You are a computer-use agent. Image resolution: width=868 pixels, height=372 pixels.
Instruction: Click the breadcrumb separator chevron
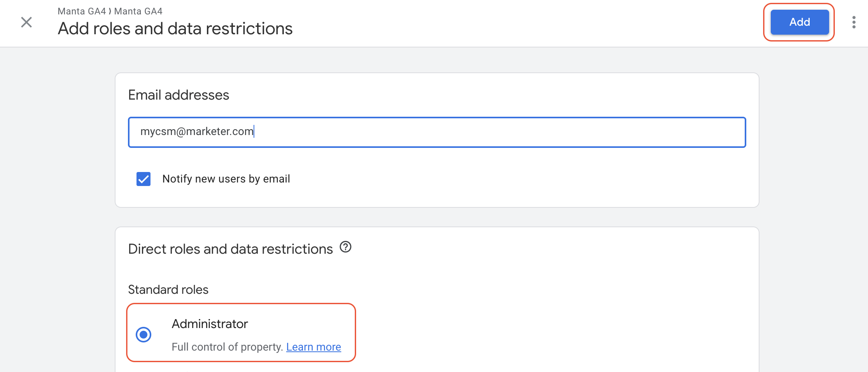pos(110,11)
